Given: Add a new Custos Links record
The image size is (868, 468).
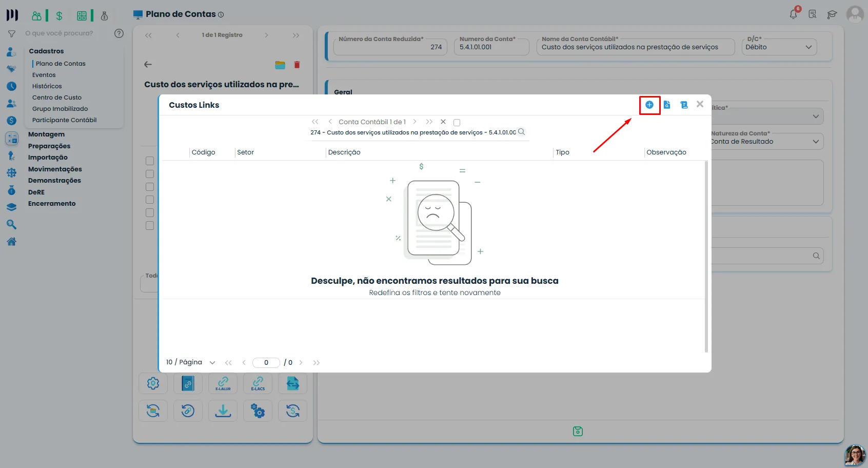Looking at the screenshot, I should coord(649,105).
